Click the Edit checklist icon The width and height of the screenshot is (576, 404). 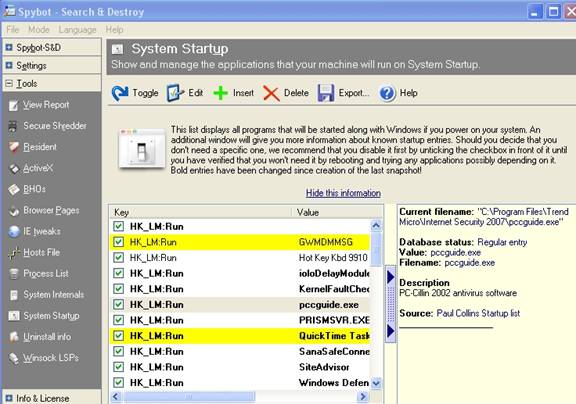point(175,93)
